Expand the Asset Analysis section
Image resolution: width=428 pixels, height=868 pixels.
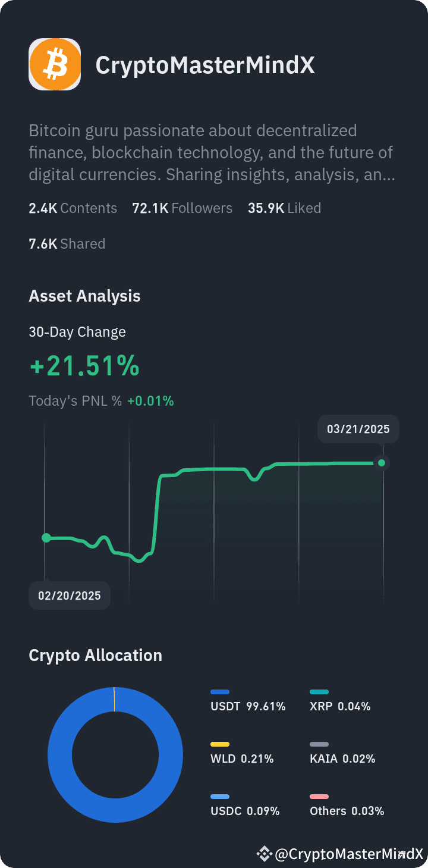(x=84, y=296)
